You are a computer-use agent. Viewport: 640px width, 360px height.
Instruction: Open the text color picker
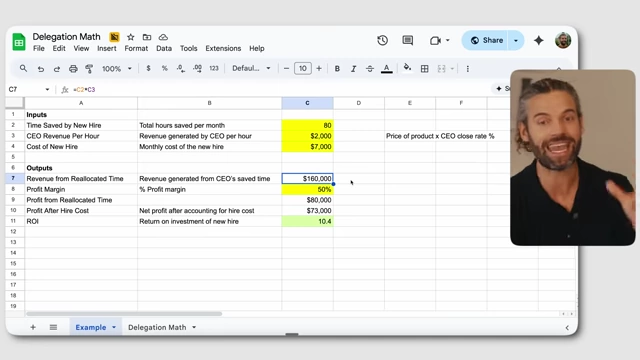387,69
